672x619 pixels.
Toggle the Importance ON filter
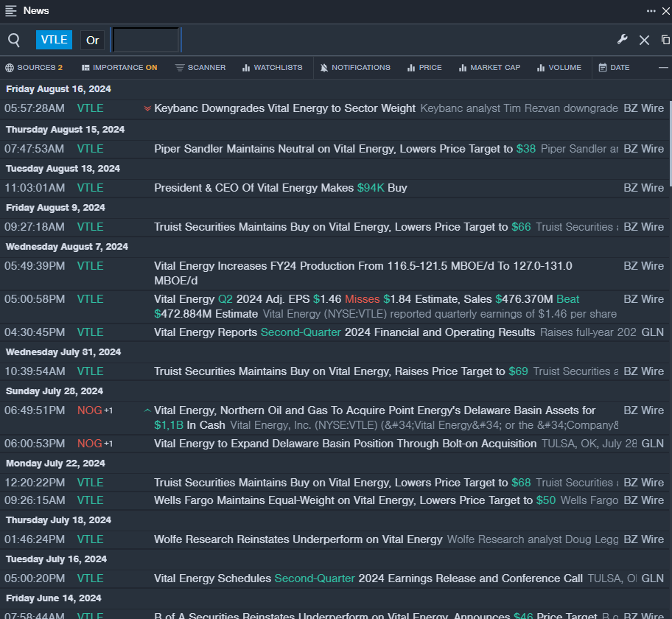[119, 68]
